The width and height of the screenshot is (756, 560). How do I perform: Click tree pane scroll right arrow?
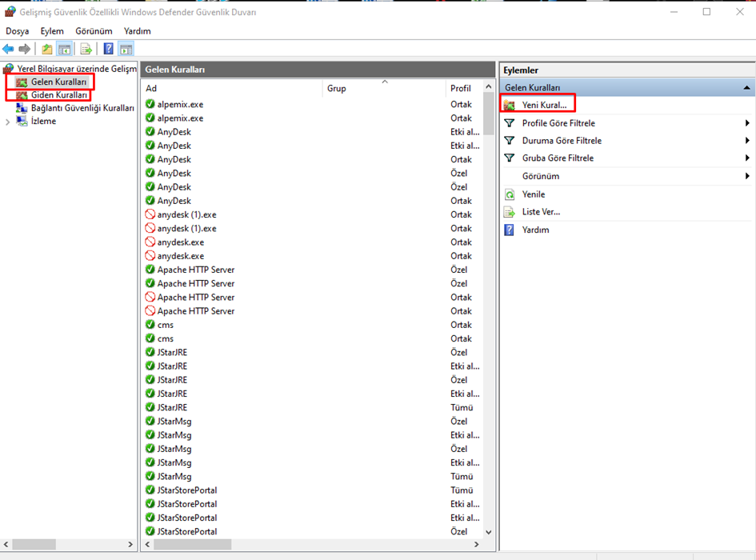pos(130,544)
